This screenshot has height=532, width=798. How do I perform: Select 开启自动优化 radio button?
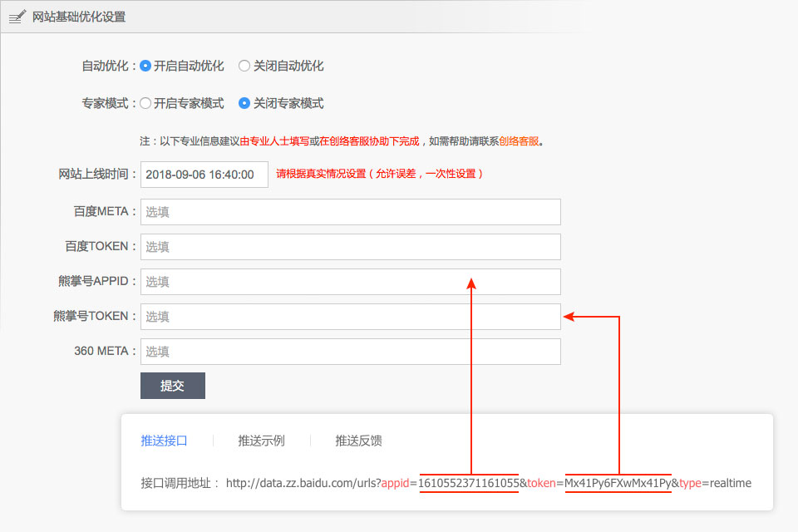146,66
